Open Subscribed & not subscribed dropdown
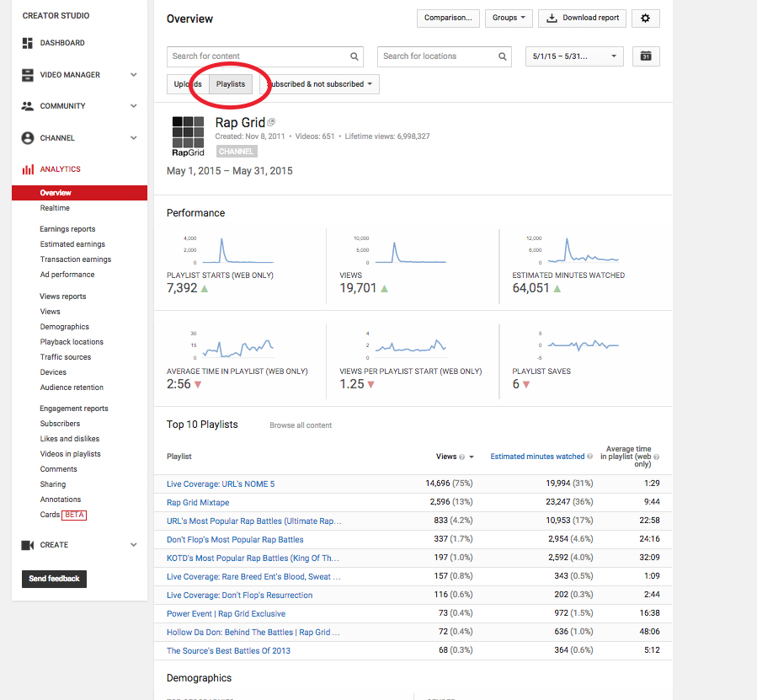This screenshot has height=700, width=757. pos(320,84)
